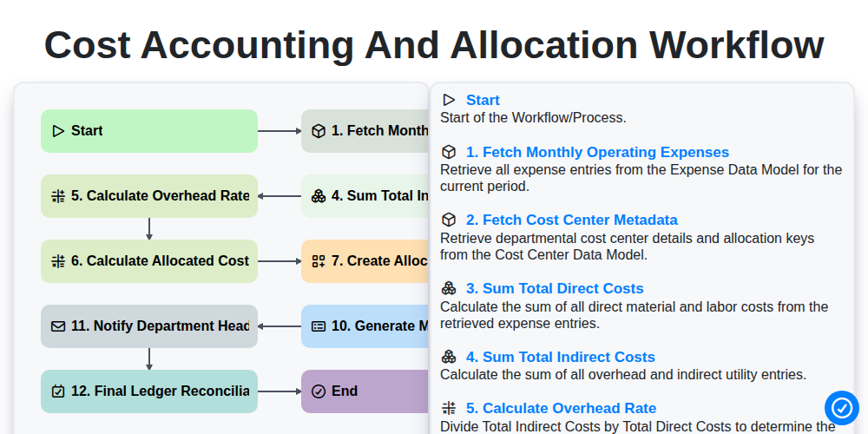Click the blue checkmark floating button
This screenshot has height=434, width=868.
(x=842, y=408)
